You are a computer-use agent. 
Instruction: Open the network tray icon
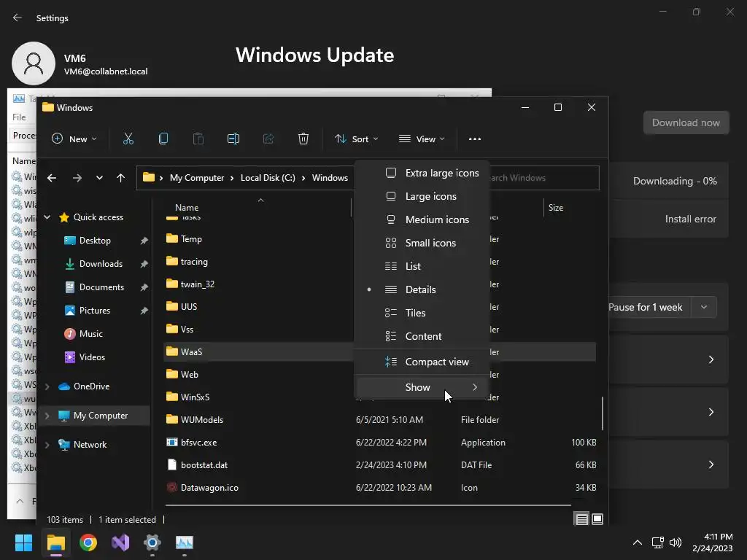657,542
